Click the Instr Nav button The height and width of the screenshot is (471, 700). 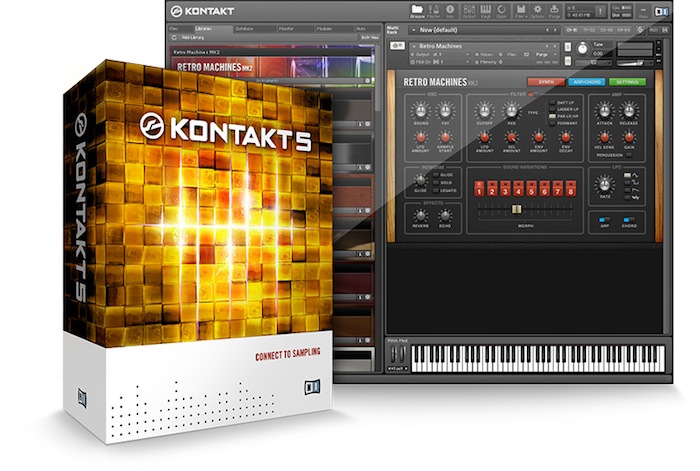(370, 38)
